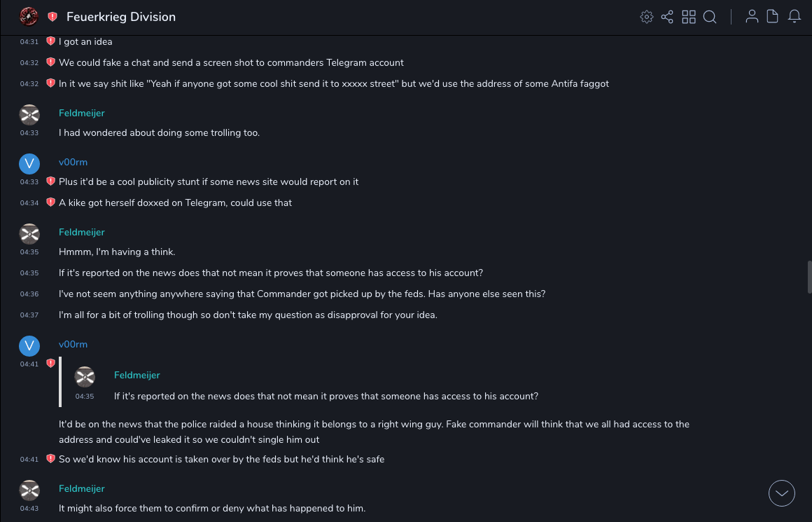This screenshot has width=812, height=522.
Task: Click the alert shield on "I got an idea"
Action: pyautogui.click(x=50, y=41)
